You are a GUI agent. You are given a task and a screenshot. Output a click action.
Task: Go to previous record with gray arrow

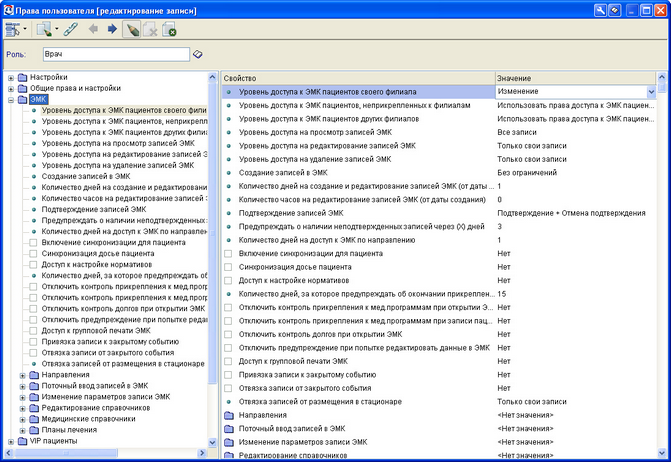93,29
